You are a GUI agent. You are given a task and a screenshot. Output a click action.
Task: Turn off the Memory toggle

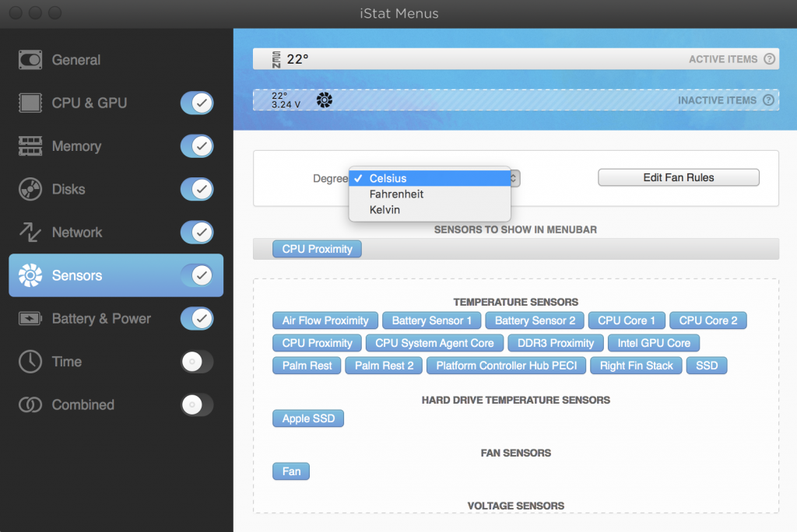(196, 146)
